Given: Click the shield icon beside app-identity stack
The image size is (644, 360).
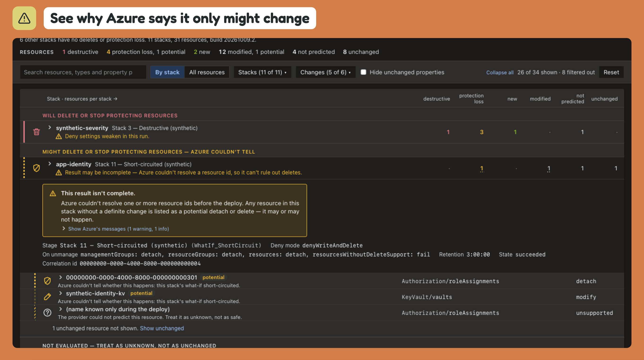Looking at the screenshot, I should 37,168.
